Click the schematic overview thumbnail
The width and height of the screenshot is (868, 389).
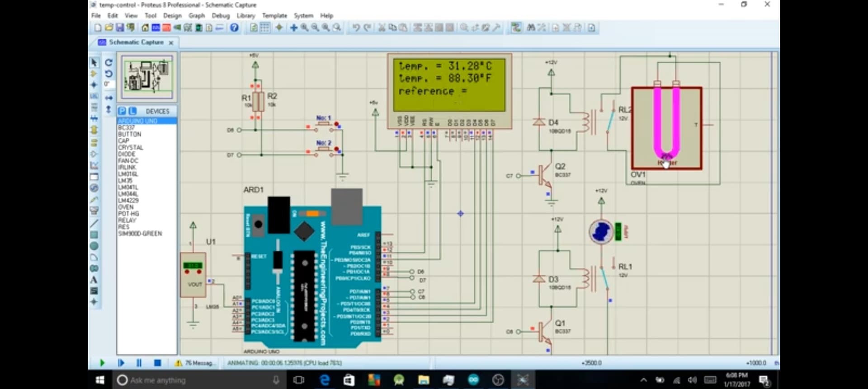[147, 77]
